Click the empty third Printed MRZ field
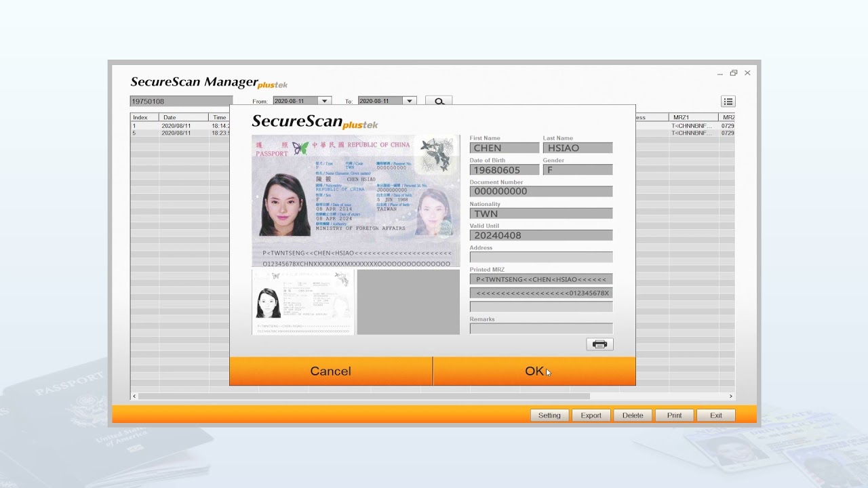The image size is (868, 488). 541,306
